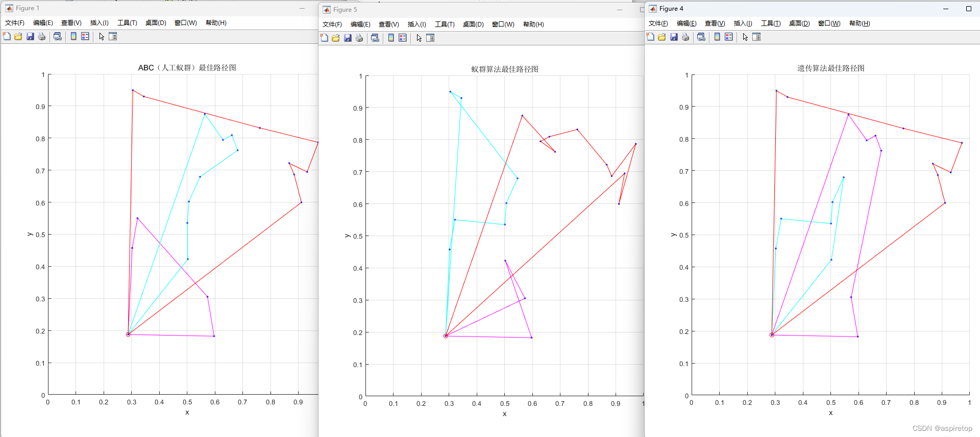Open 查看(V) menu in Figure 5
Image resolution: width=980 pixels, height=437 pixels.
point(389,24)
